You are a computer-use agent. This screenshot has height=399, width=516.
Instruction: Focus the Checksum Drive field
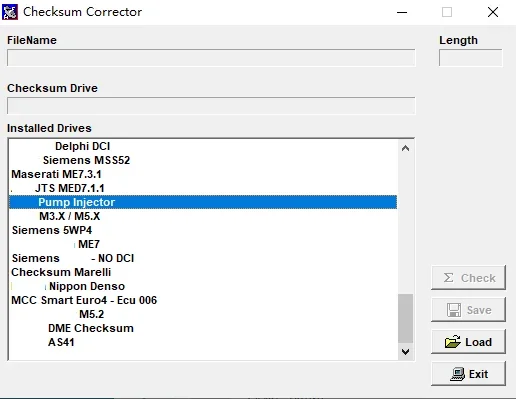pos(211,106)
